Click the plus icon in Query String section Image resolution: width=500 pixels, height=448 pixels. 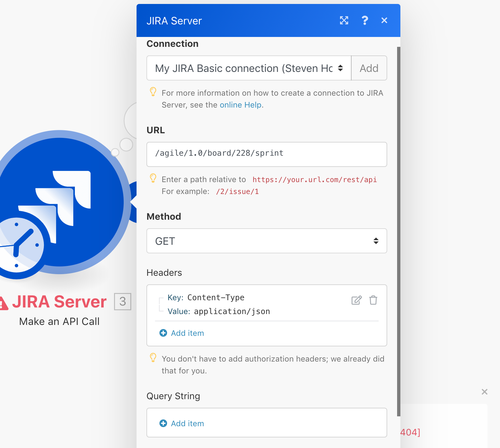[163, 423]
